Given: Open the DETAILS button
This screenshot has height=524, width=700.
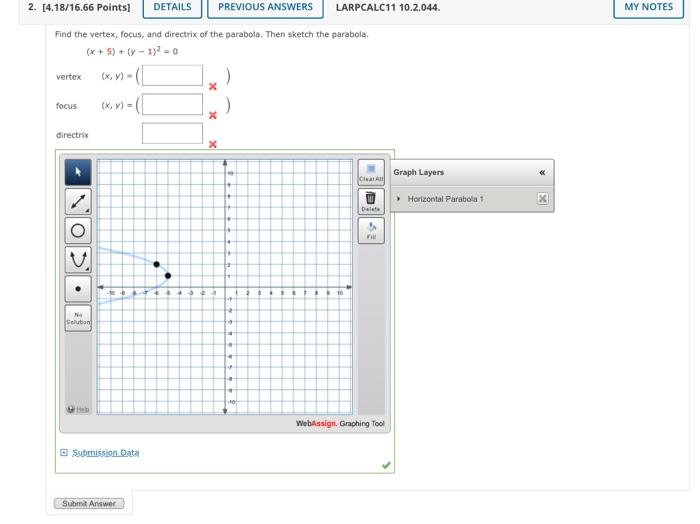Looking at the screenshot, I should [x=172, y=7].
